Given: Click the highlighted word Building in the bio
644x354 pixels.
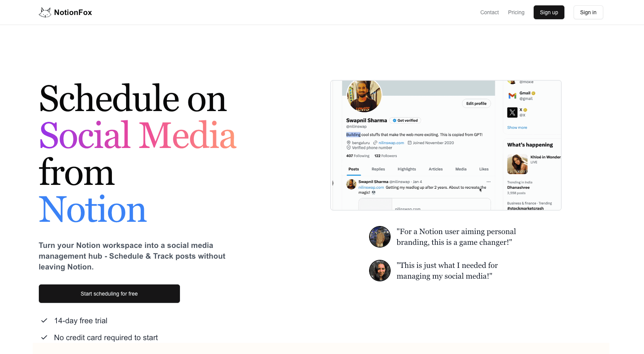Looking at the screenshot, I should tap(353, 135).
